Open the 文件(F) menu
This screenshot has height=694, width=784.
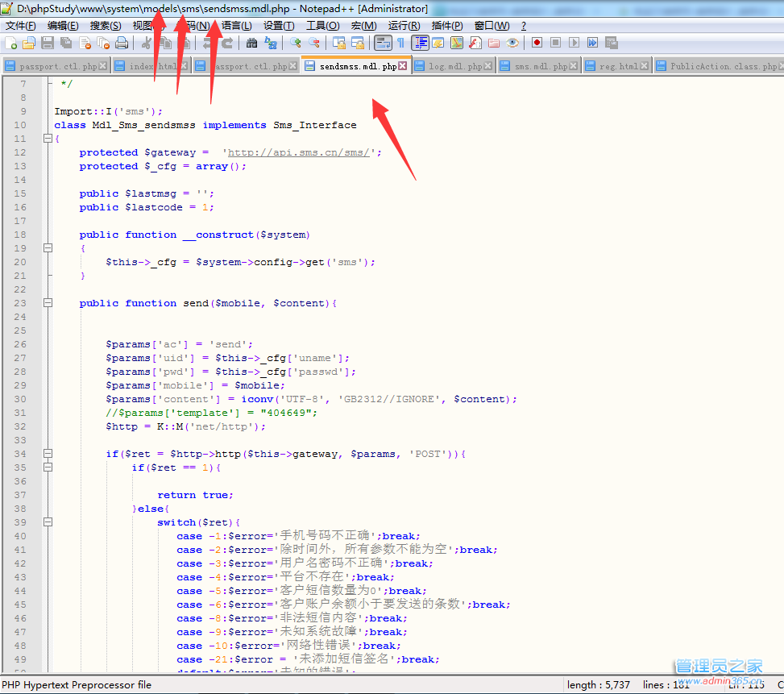(20, 26)
